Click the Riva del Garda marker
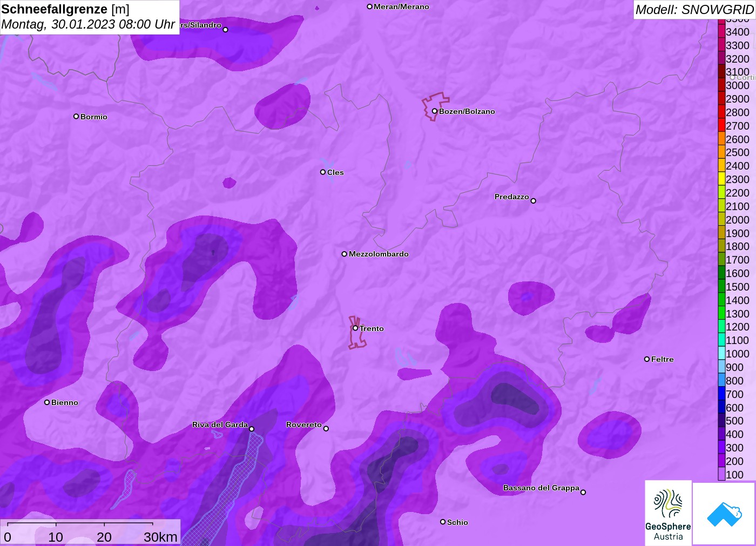The height and width of the screenshot is (546, 756). (252, 429)
